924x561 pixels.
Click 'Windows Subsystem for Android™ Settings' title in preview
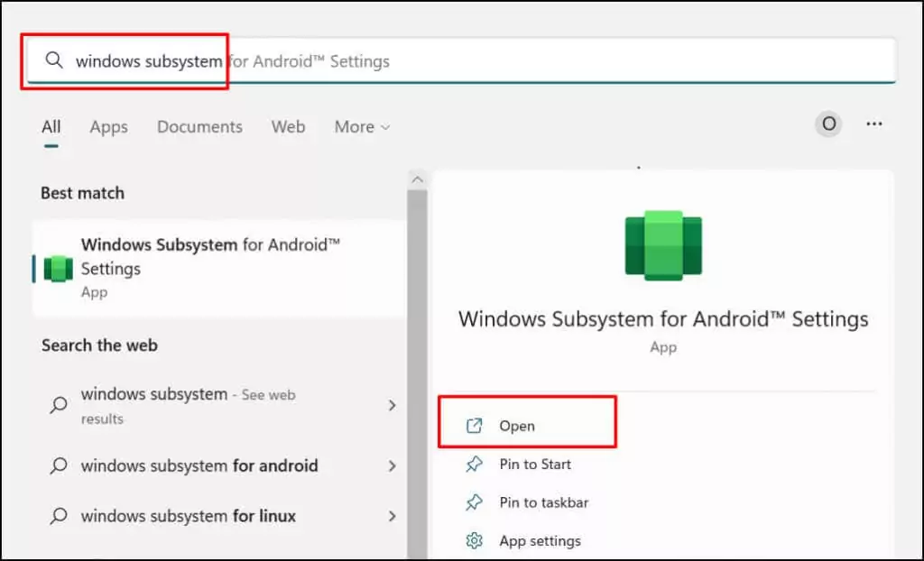pos(663,318)
